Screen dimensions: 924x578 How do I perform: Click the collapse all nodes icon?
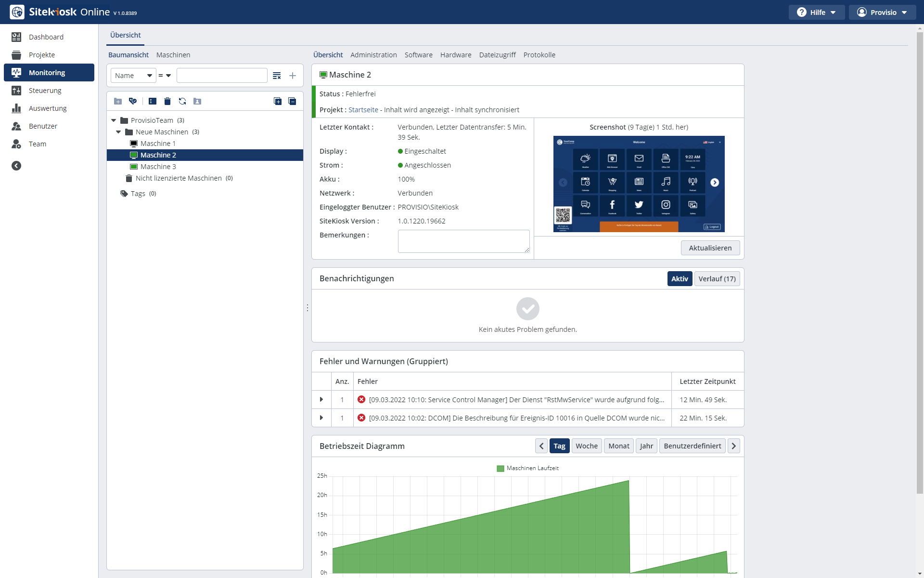(x=292, y=101)
